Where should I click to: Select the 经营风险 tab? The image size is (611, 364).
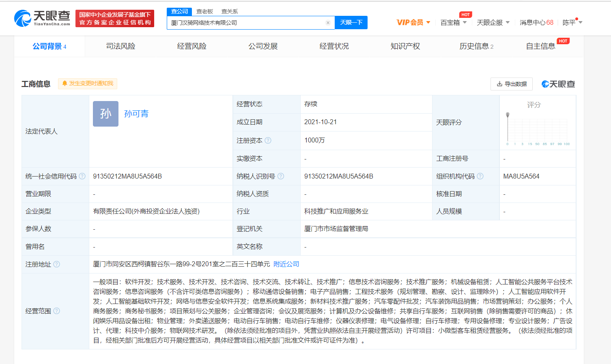coord(191,46)
